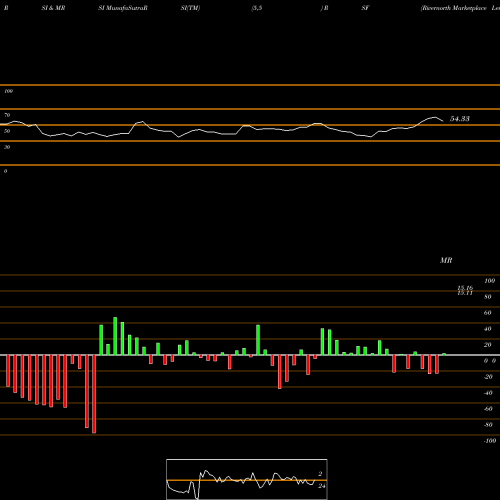
Task: Open the mini line chart thumbnail at bottom
Action: (x=247, y=479)
